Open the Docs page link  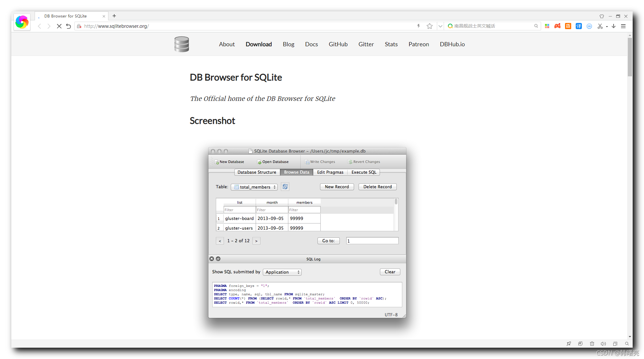[311, 44]
